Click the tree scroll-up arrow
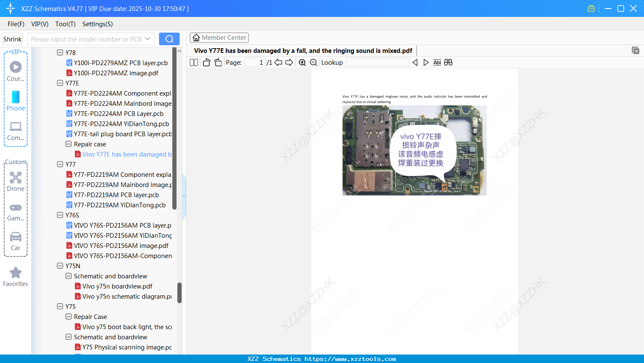The image size is (644, 363). pyautogui.click(x=179, y=51)
